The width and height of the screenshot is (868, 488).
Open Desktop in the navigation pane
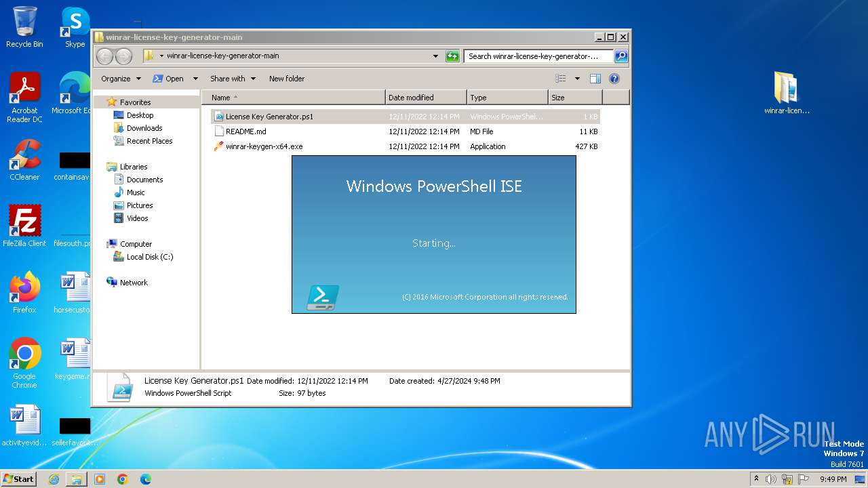[x=140, y=115]
